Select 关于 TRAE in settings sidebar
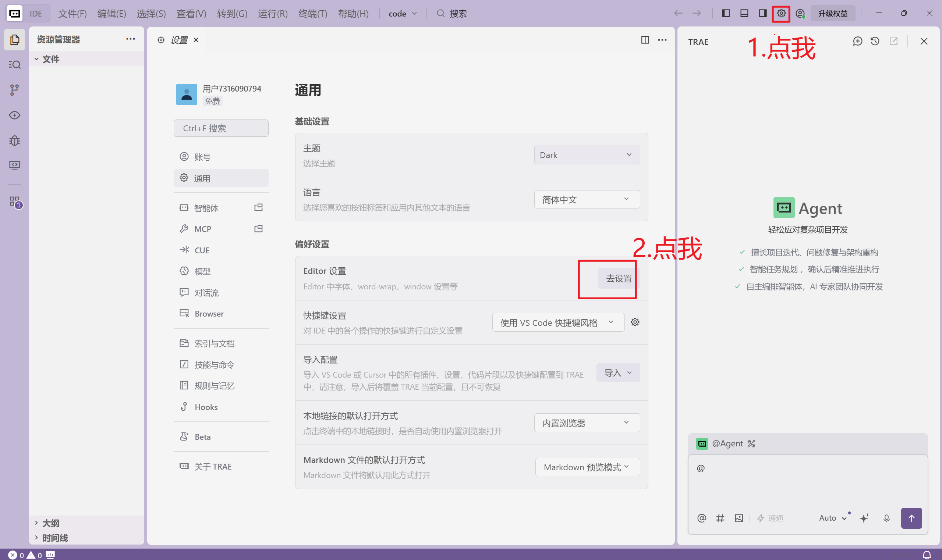 point(221,466)
